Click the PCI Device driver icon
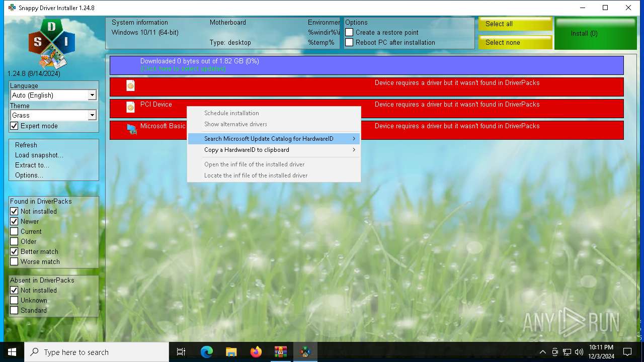 (x=131, y=107)
